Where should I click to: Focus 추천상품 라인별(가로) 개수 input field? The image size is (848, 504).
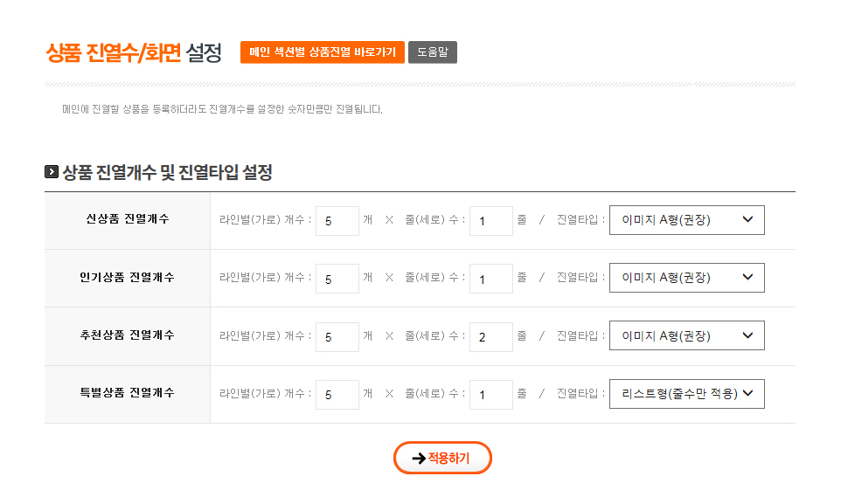point(337,337)
